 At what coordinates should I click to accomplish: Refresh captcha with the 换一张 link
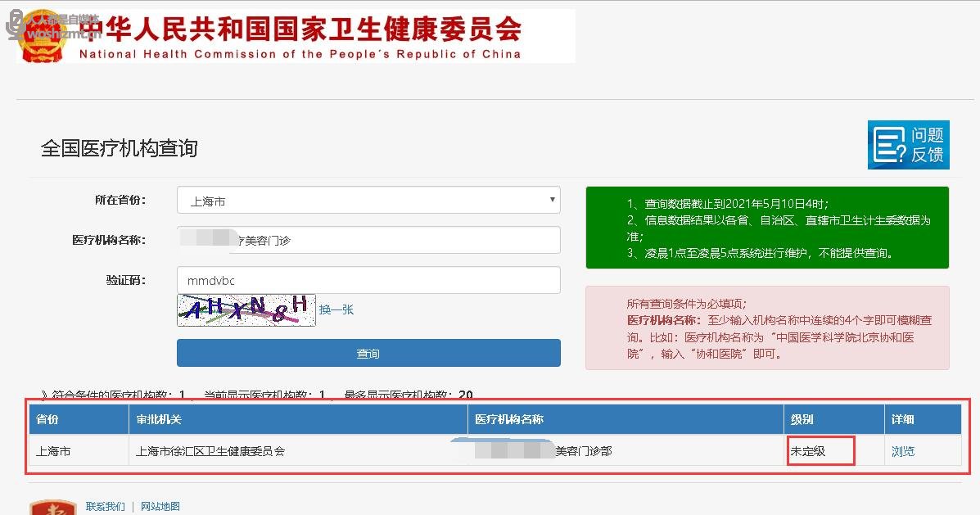pyautogui.click(x=336, y=309)
